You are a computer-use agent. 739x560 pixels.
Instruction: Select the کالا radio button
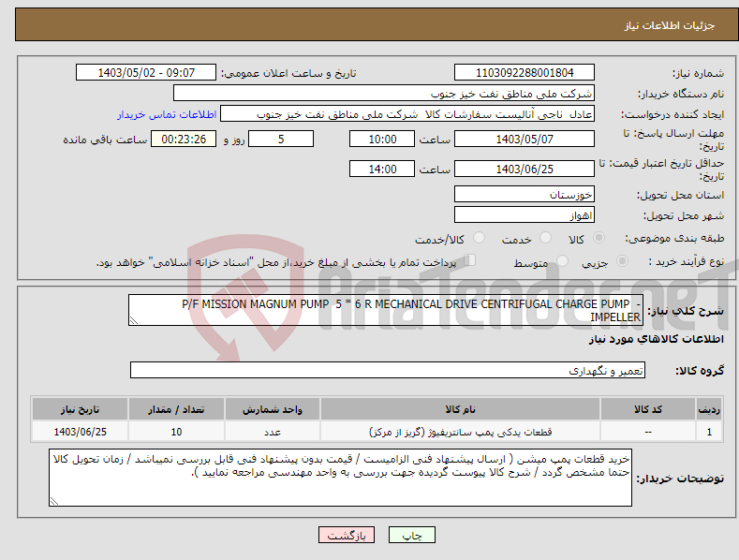coord(599,238)
